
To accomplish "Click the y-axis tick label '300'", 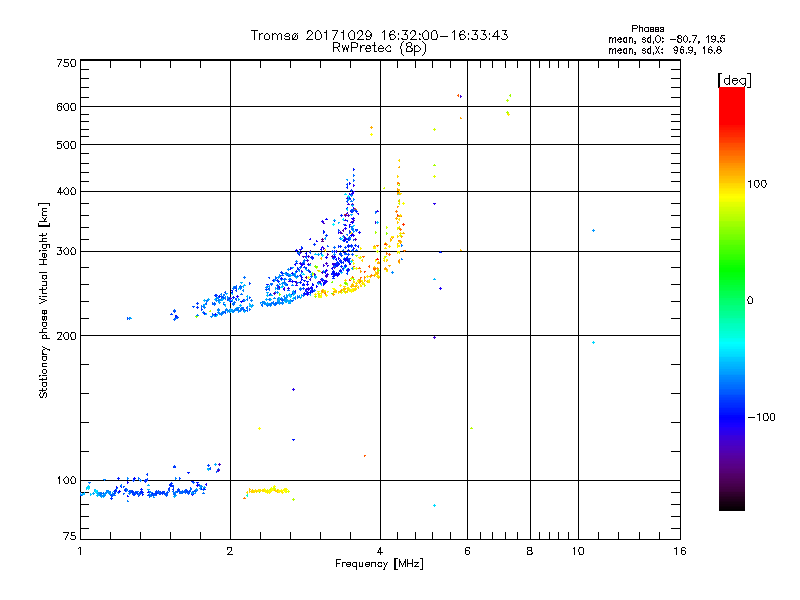I will coord(66,251).
